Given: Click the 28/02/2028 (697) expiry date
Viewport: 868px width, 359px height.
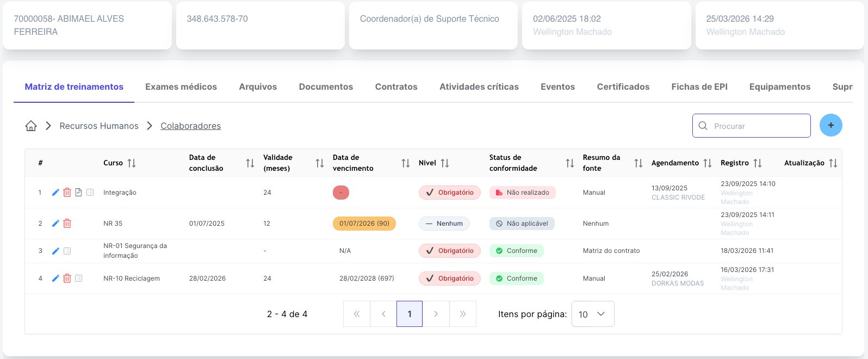Looking at the screenshot, I should click(x=367, y=278).
